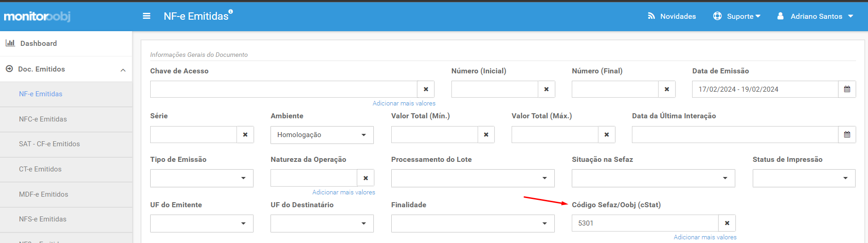The image size is (868, 243).
Task: Open the Finalidade dropdown
Action: pos(473,224)
